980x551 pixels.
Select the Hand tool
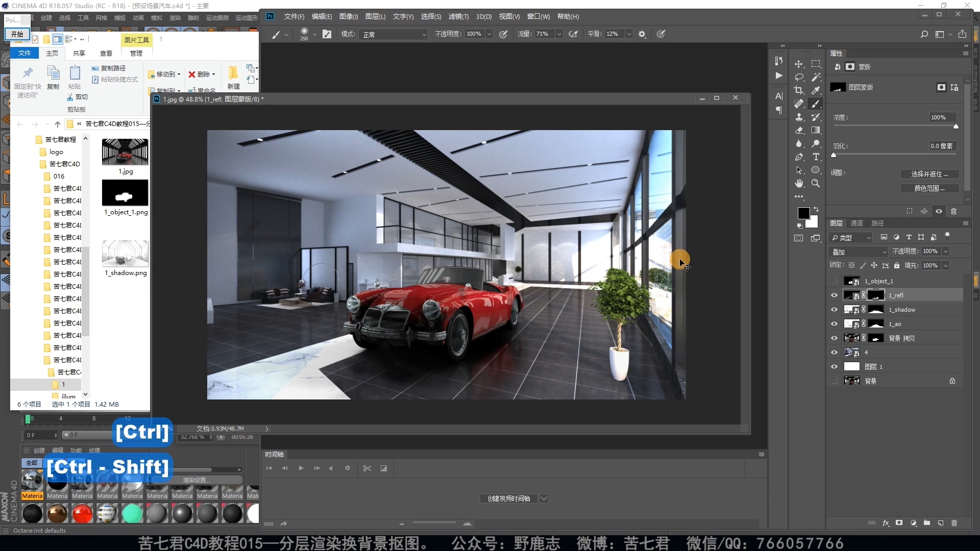point(799,183)
